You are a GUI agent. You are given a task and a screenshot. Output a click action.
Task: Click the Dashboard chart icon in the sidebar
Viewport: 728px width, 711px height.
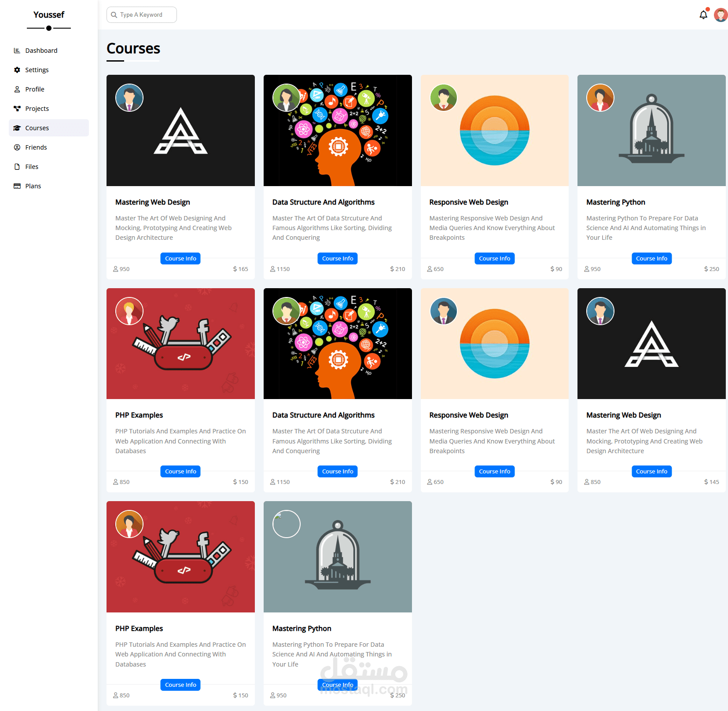point(17,51)
